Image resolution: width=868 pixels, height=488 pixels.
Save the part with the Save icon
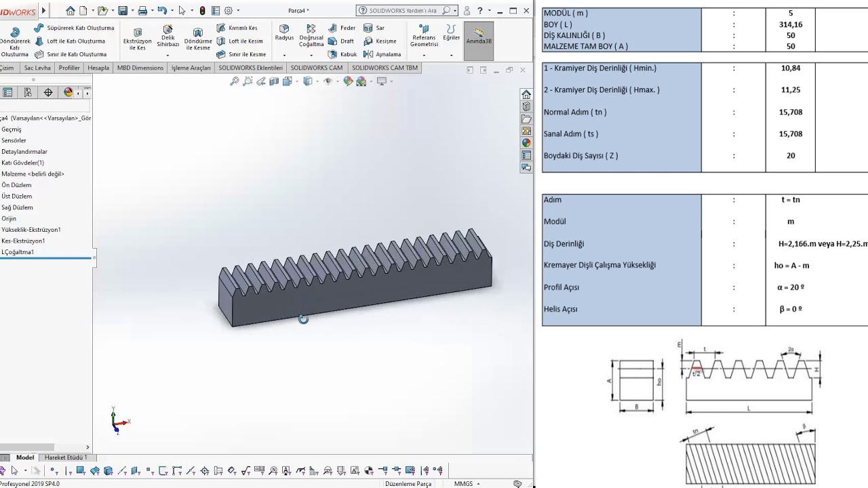point(123,11)
